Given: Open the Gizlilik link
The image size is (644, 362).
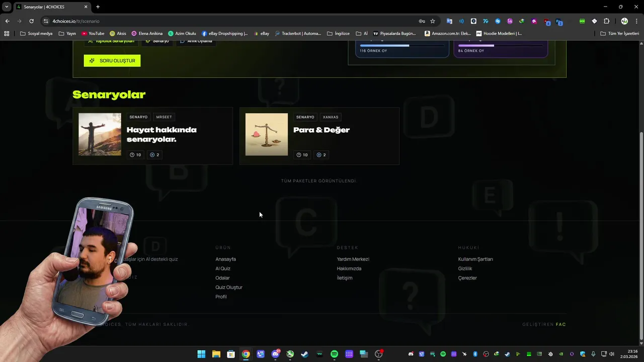Looking at the screenshot, I should [465, 268].
